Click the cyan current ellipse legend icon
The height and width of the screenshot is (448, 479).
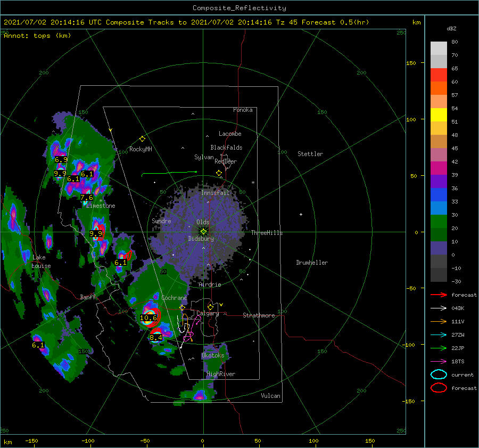[x=439, y=374]
